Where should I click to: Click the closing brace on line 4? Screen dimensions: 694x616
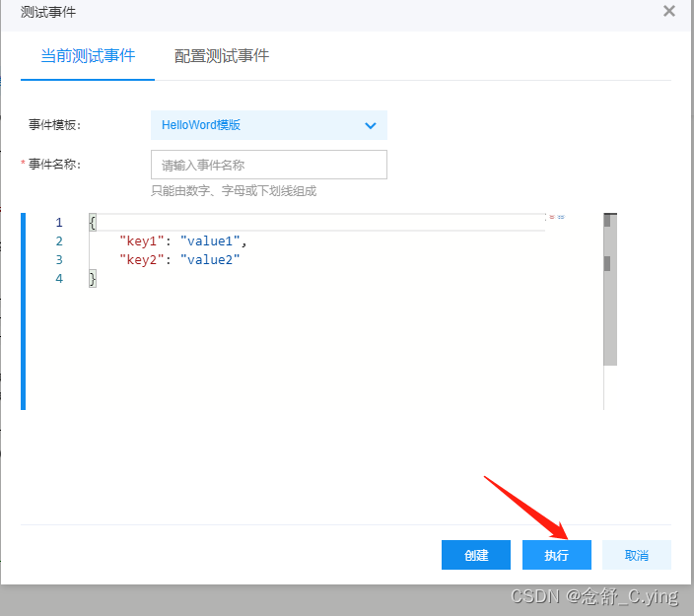point(93,279)
